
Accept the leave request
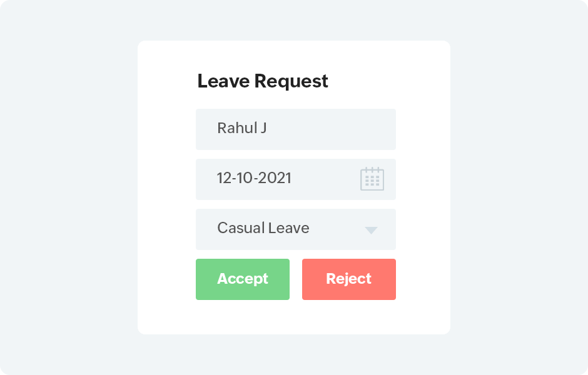pos(243,279)
